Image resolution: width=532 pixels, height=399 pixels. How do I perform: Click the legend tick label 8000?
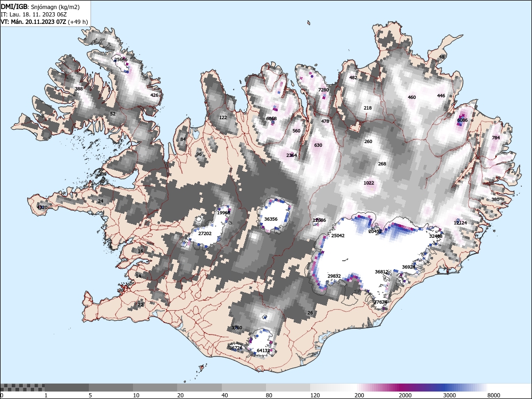(494, 395)
